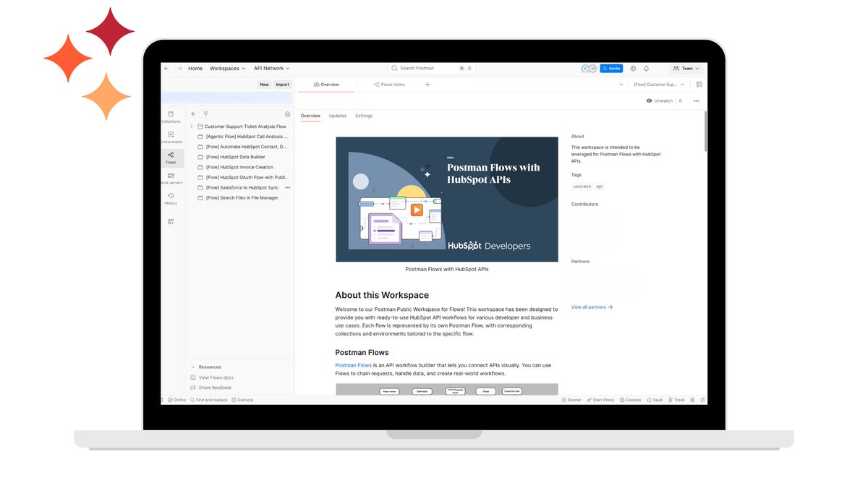Image resolution: width=868 pixels, height=488 pixels.
Task: Select the Flows Home tab
Action: click(389, 85)
